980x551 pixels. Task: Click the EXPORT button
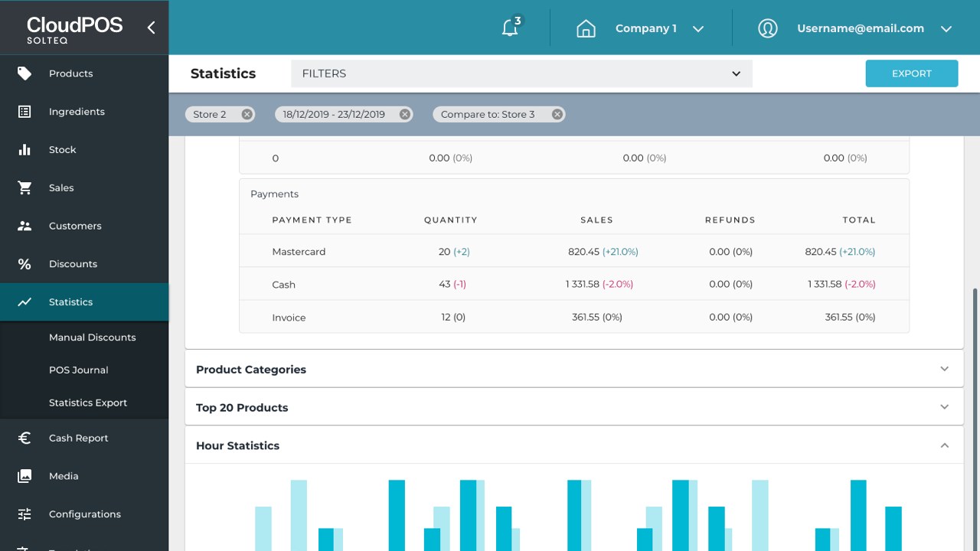click(912, 73)
